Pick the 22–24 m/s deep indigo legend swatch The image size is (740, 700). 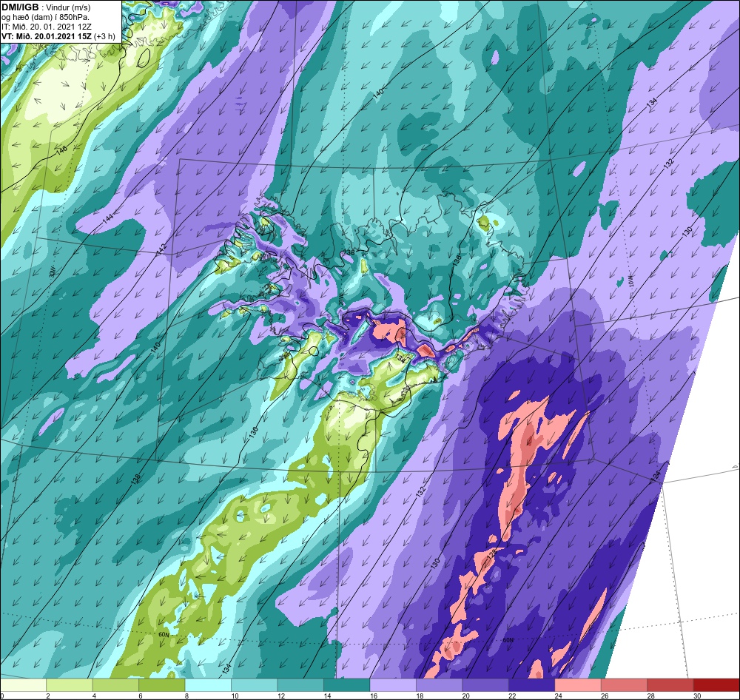532,685
